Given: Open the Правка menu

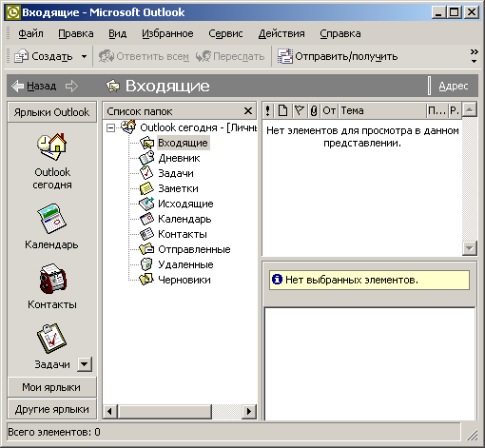Looking at the screenshot, I should coord(76,33).
